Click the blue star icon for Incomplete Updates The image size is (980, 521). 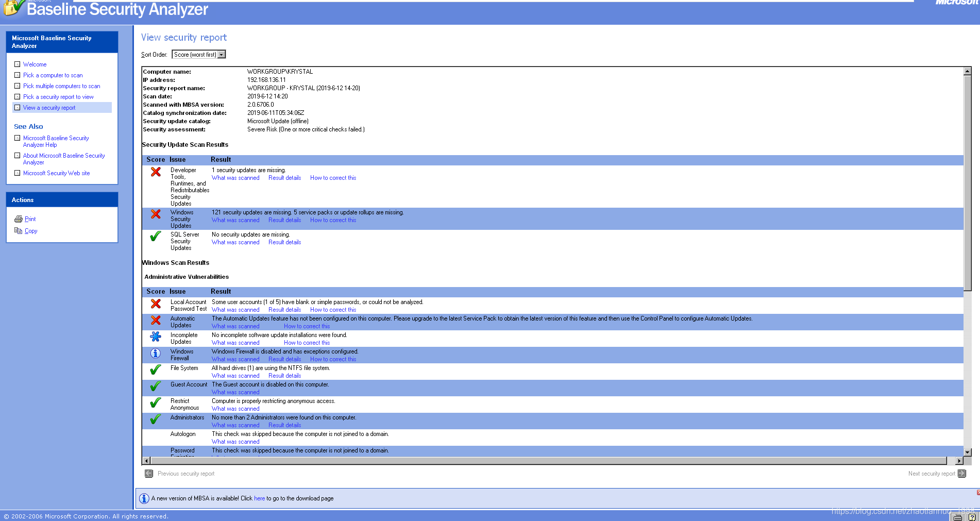pyautogui.click(x=156, y=337)
